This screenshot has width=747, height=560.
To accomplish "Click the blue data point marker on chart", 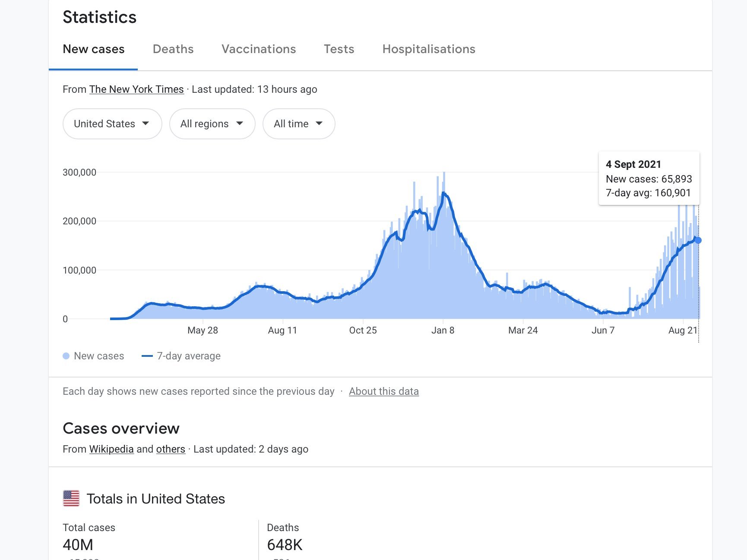I will (x=698, y=240).
